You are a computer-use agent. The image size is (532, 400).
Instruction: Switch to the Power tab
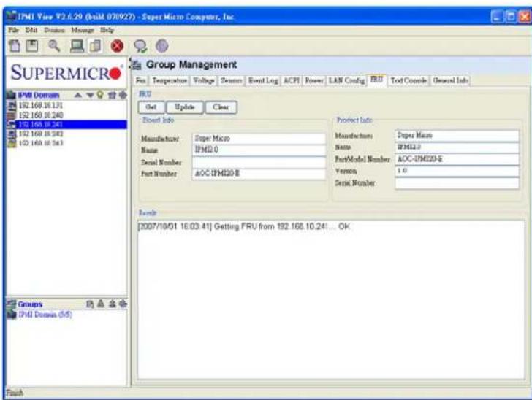(x=314, y=80)
